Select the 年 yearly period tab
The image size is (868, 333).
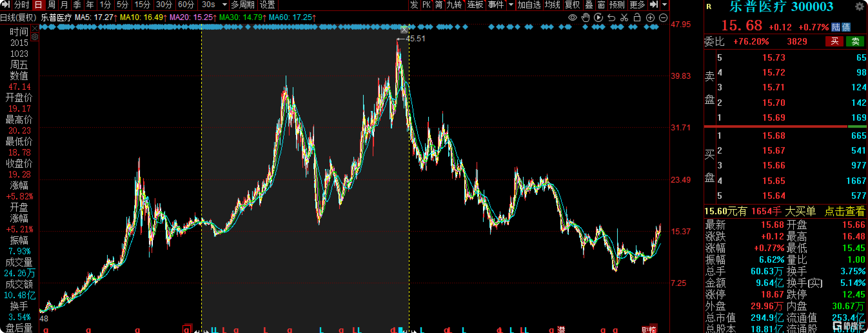click(x=90, y=5)
